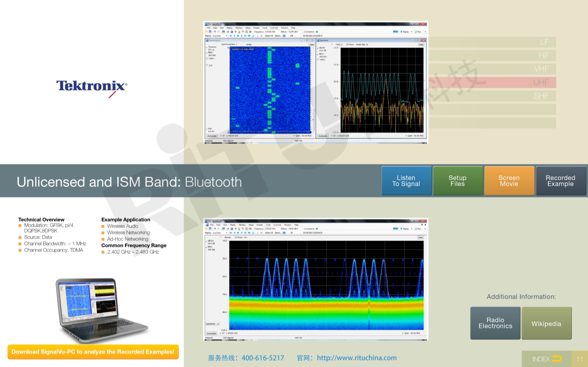Screen dimensions: 588x367
Task: Click the open folder icon in the top window toolbar
Action: point(206,32)
